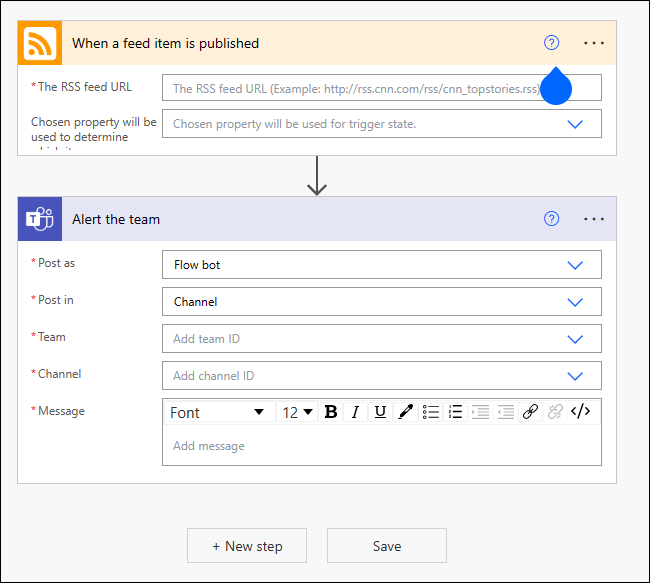Click the Microsoft Teams action icon
The height and width of the screenshot is (583, 650).
tap(40, 219)
